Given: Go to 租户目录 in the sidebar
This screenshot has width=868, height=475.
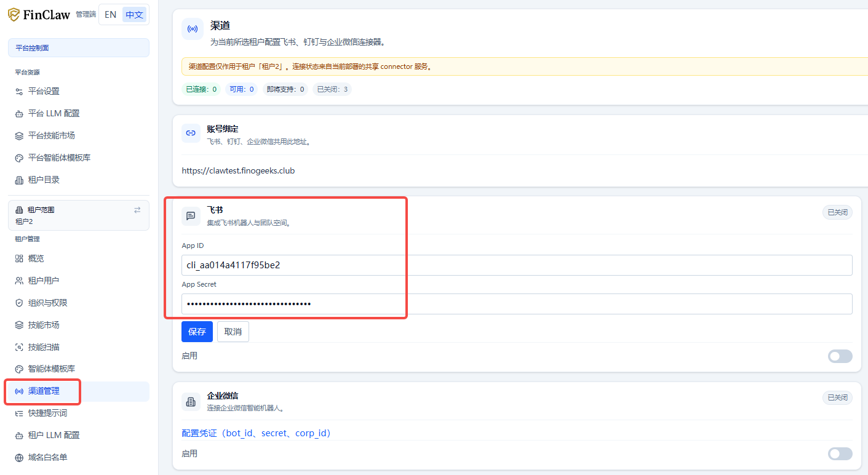Looking at the screenshot, I should (79, 180).
